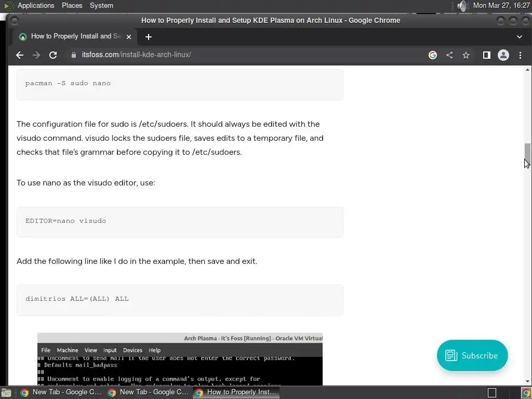
Task: Click the scrollbar up arrow
Action: (x=527, y=70)
